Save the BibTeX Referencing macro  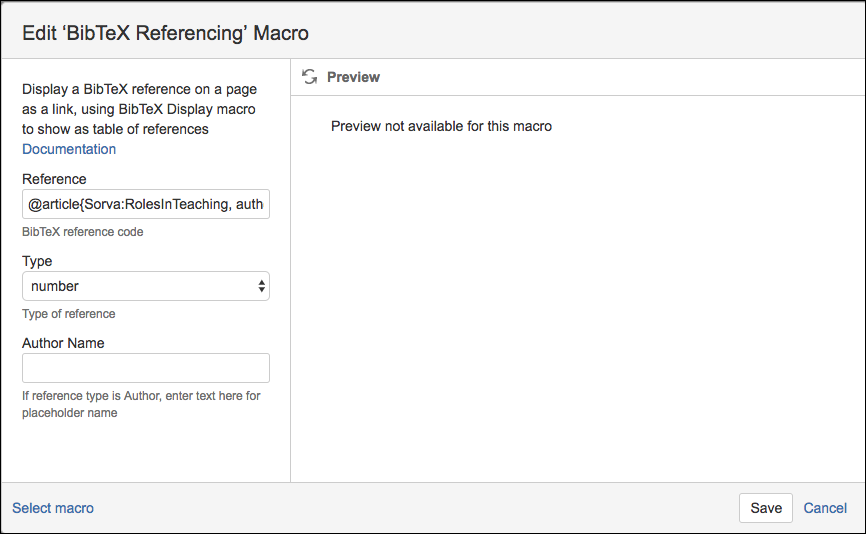(765, 508)
